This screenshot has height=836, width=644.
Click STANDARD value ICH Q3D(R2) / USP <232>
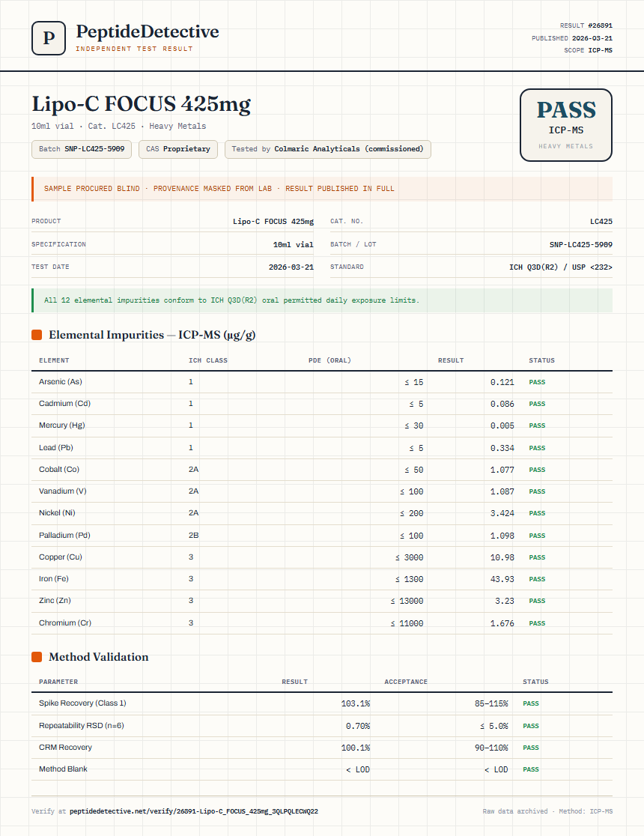[561, 267]
